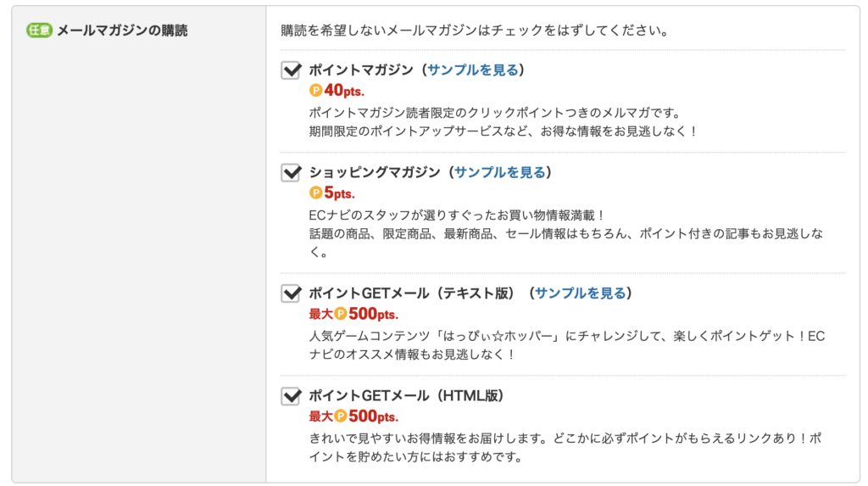
Task: Uncheck the ショッピングマガジン checkbox
Action: 291,173
